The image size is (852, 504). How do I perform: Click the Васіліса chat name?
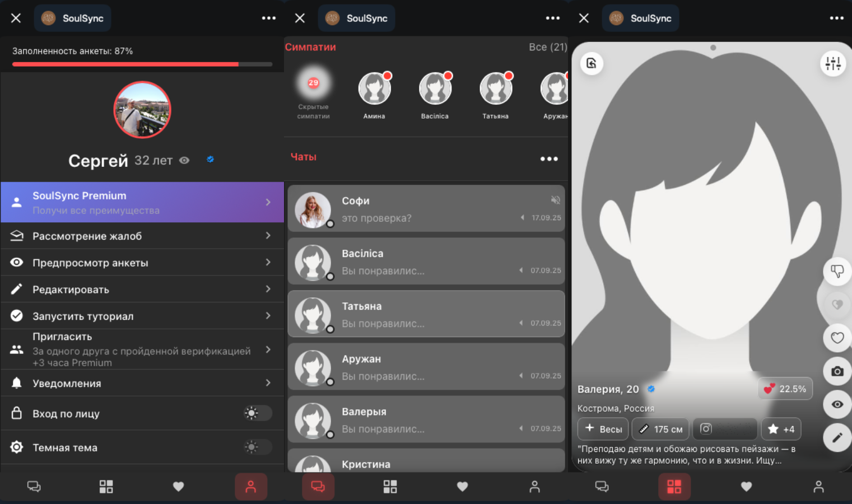click(362, 254)
